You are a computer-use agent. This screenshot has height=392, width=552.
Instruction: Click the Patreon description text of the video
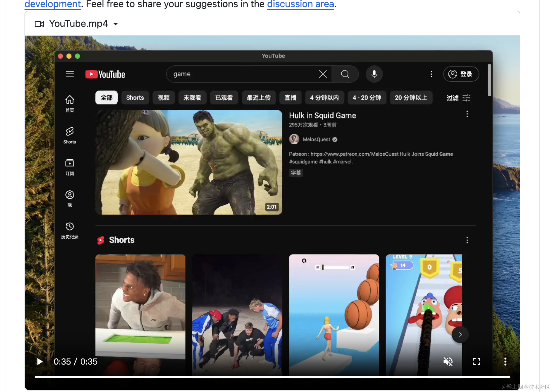tap(371, 158)
